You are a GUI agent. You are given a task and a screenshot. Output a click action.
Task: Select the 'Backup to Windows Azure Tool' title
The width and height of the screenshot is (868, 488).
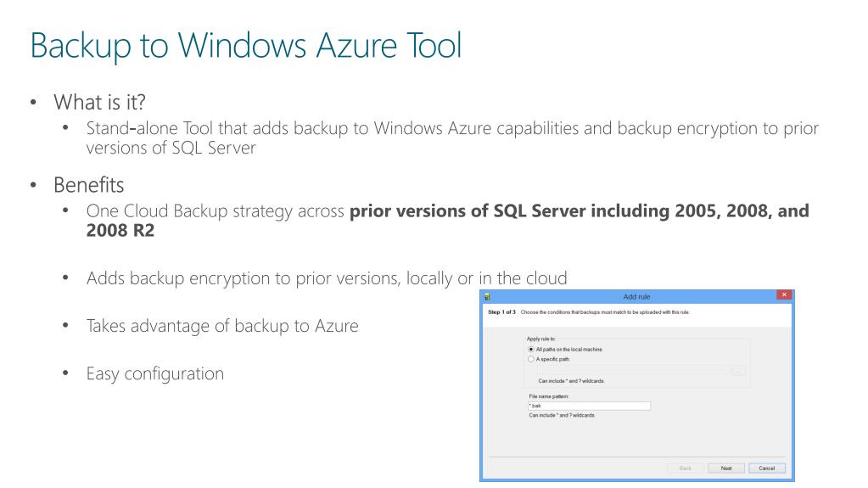(246, 46)
